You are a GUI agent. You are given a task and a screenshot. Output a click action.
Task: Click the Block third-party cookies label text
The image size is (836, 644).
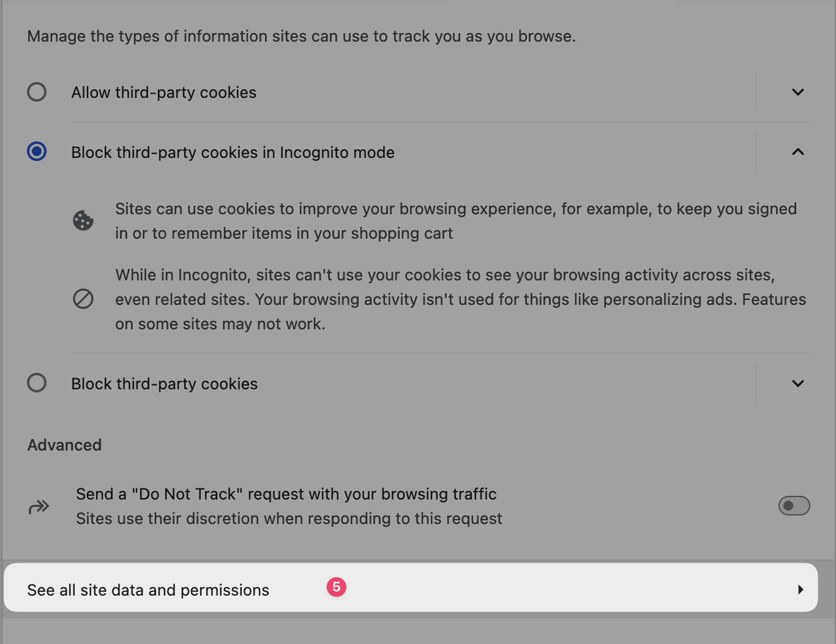click(164, 384)
